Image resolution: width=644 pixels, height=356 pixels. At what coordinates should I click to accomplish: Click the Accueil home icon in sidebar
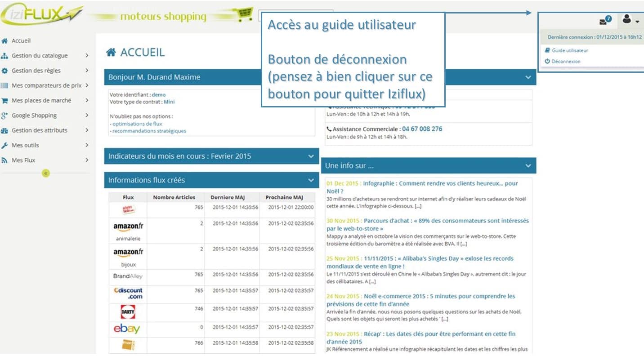(x=4, y=40)
